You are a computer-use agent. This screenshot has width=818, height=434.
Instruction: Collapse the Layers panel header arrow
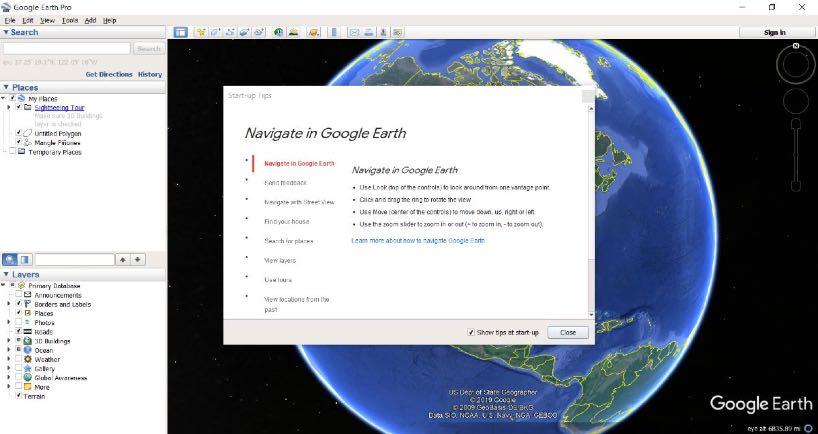pos(6,274)
